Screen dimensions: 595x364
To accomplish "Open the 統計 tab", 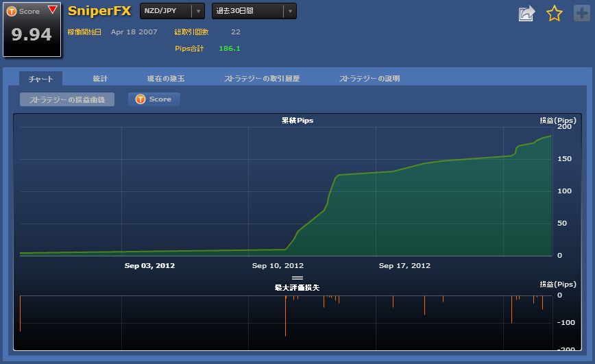I will (100, 79).
